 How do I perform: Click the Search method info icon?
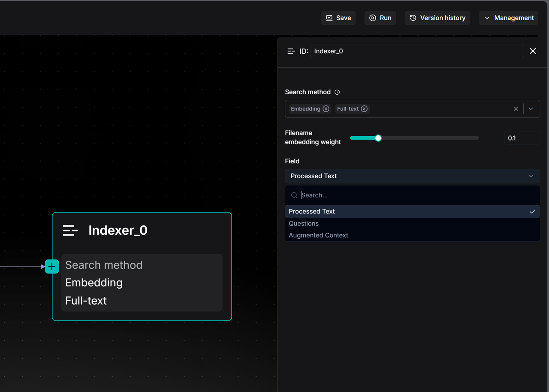[337, 92]
